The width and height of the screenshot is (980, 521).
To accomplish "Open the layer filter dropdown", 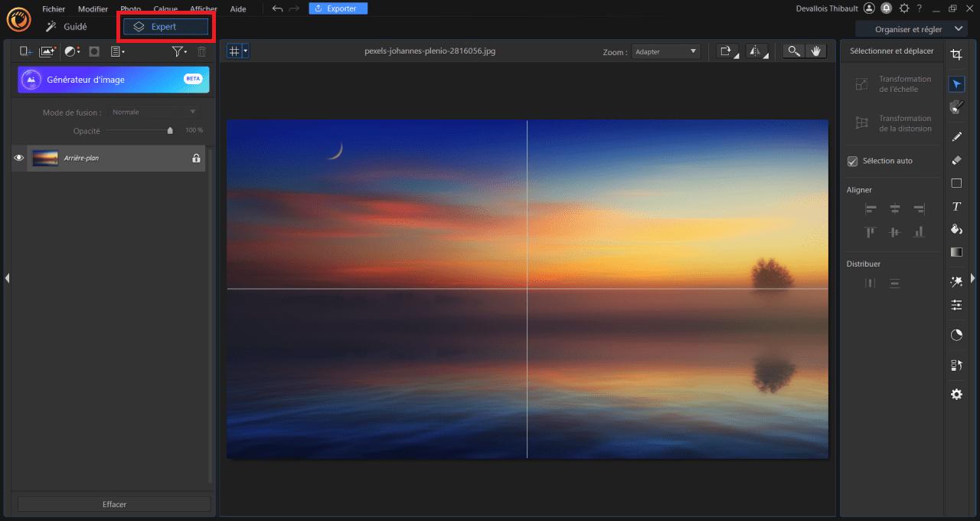I will pos(179,51).
